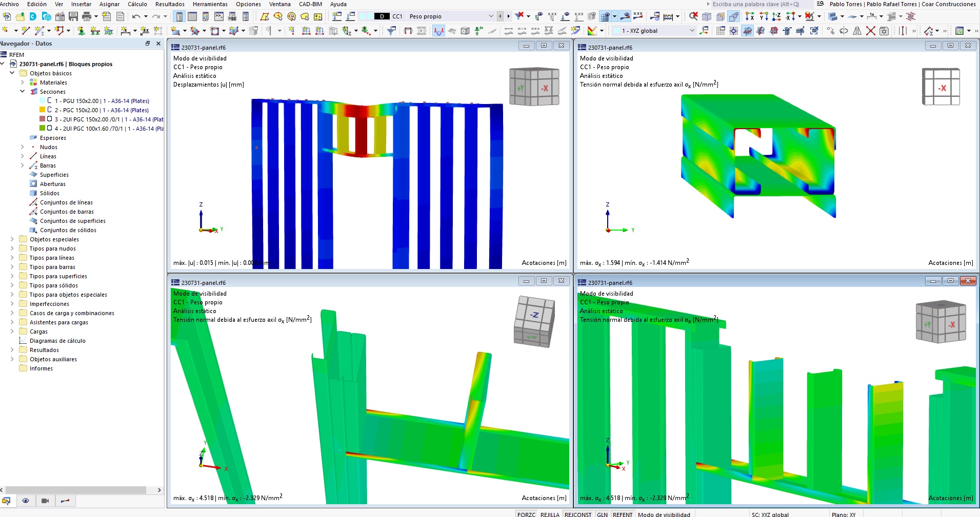Click the rotate objects icon

pyautogui.click(x=844, y=31)
